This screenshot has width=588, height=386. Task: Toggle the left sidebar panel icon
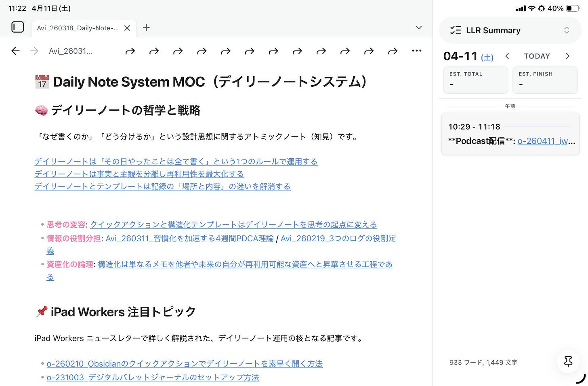[x=18, y=27]
